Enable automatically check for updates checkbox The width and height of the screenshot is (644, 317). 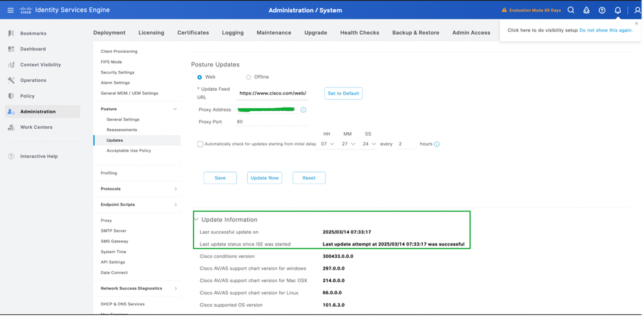click(x=200, y=144)
